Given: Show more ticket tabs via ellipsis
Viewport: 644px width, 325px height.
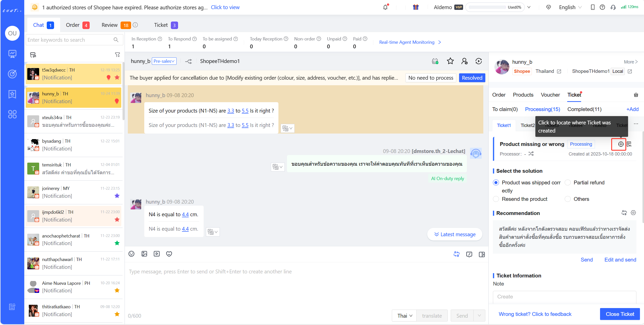Looking at the screenshot, I should coord(636,124).
